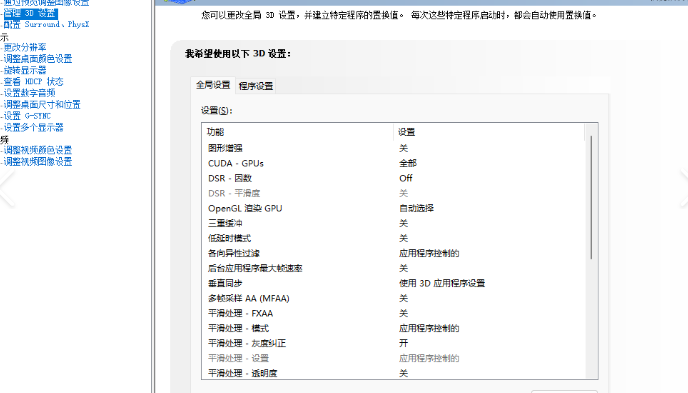
Task: Select the 多帧采样 AA (MFAA) row
Action: [394, 298]
